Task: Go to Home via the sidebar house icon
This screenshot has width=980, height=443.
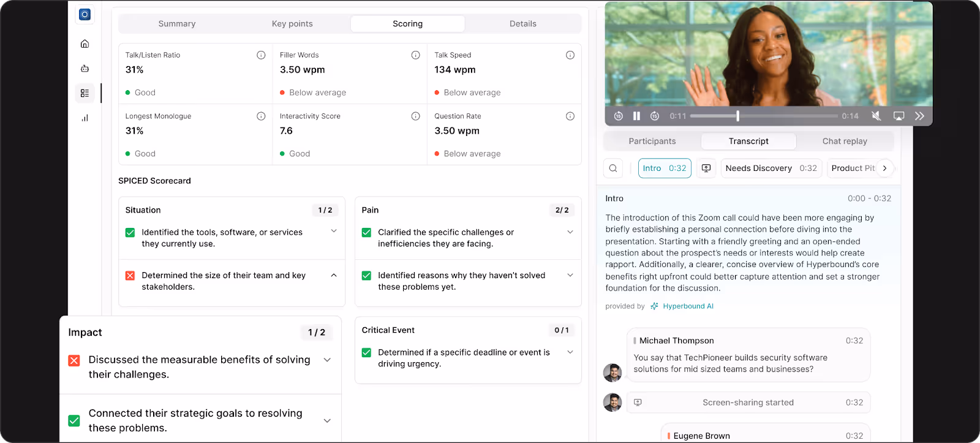Action: tap(85, 44)
